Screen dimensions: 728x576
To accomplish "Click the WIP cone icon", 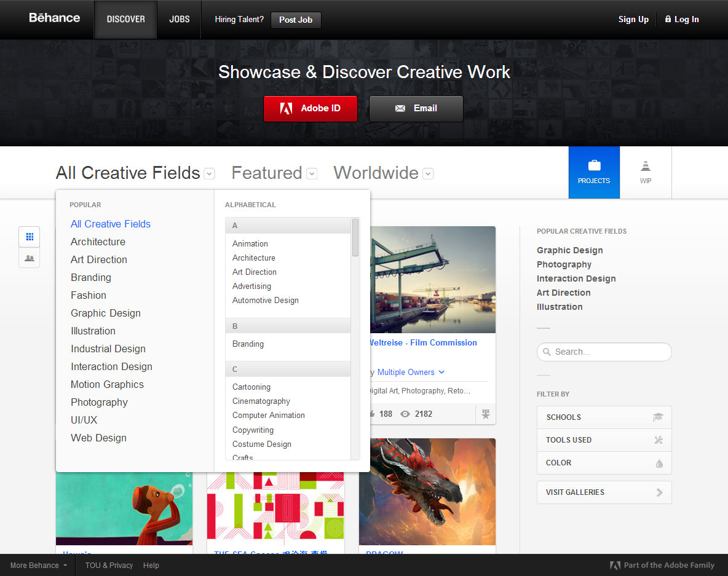I will pos(646,166).
